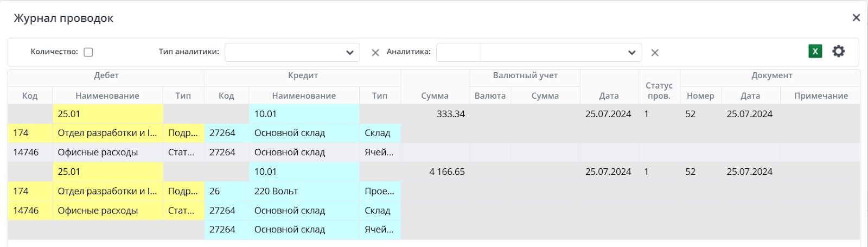Viewport: 868px width, 247px height.
Task: Click the Примечание column header
Action: pyautogui.click(x=820, y=96)
